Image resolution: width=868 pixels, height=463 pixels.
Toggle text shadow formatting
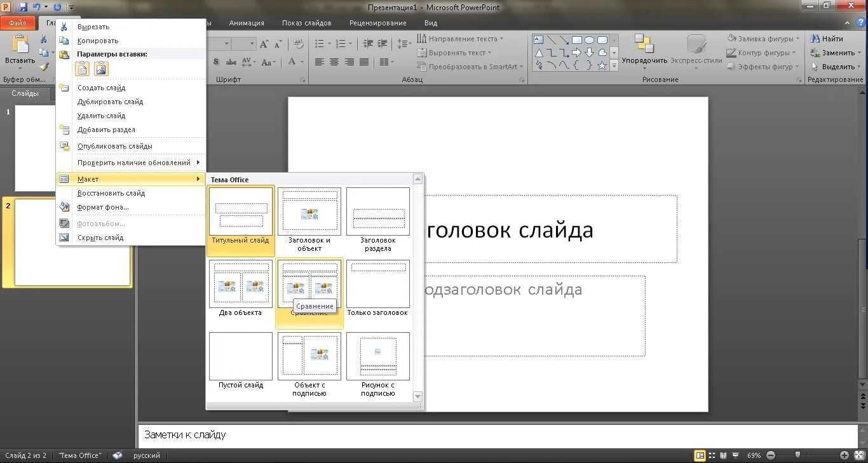[x=216, y=62]
